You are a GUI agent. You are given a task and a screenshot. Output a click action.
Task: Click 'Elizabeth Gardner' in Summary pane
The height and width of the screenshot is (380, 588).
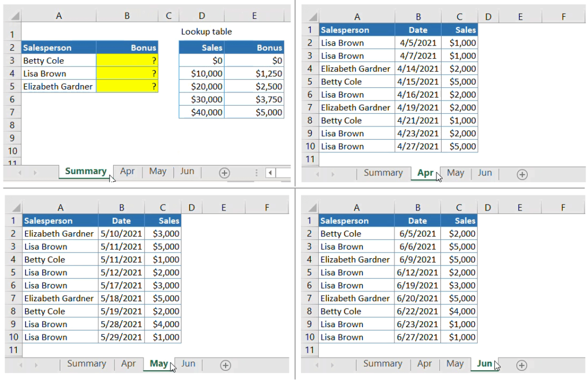click(x=59, y=86)
